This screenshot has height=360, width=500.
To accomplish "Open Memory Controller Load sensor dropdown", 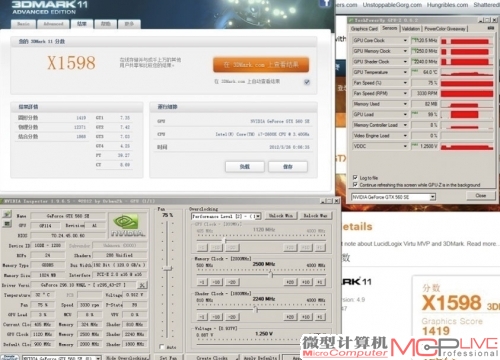I will coord(405,125).
